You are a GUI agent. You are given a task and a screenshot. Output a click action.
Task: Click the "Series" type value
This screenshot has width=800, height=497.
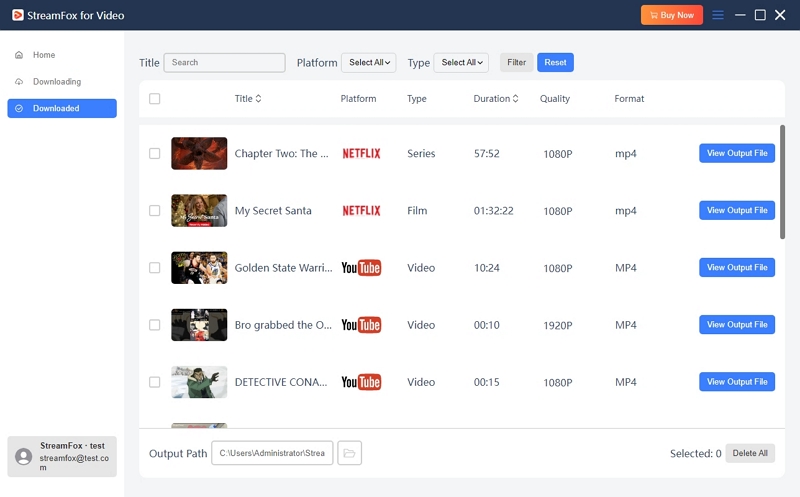421,154
